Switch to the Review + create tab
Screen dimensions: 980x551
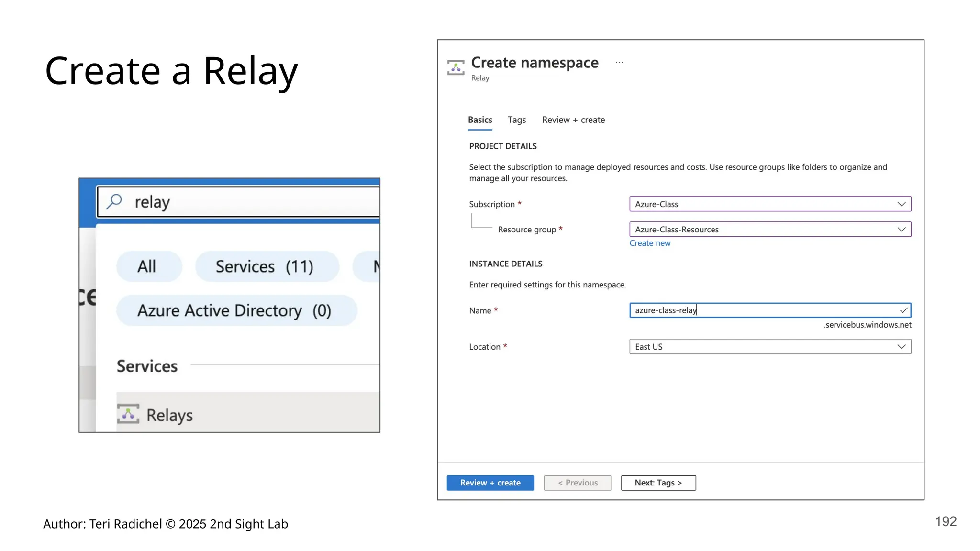(x=573, y=120)
